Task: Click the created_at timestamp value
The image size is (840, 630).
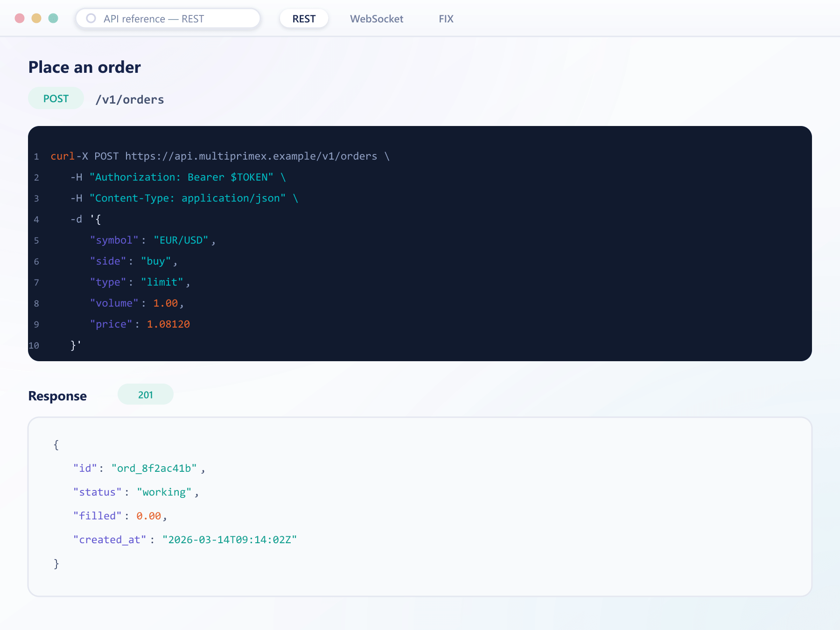Action: (230, 540)
